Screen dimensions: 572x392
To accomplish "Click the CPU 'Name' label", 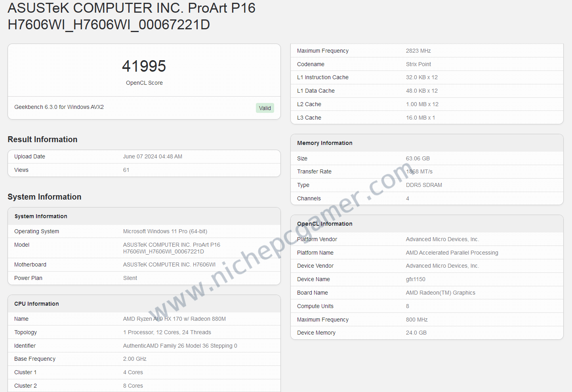I will coord(21,319).
